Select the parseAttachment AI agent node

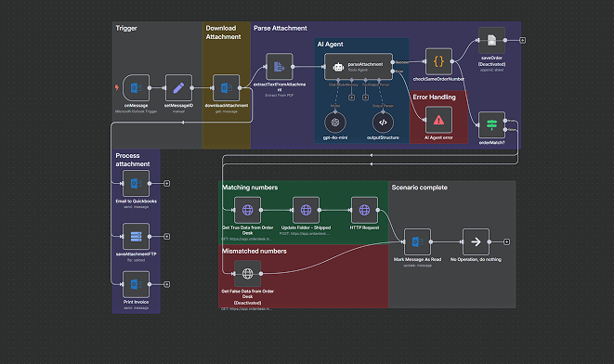pos(359,67)
